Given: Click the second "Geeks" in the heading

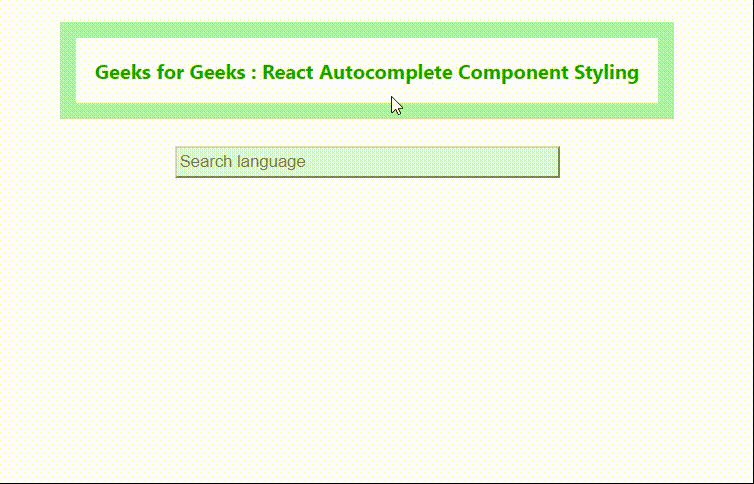Looking at the screenshot, I should click(217, 73).
